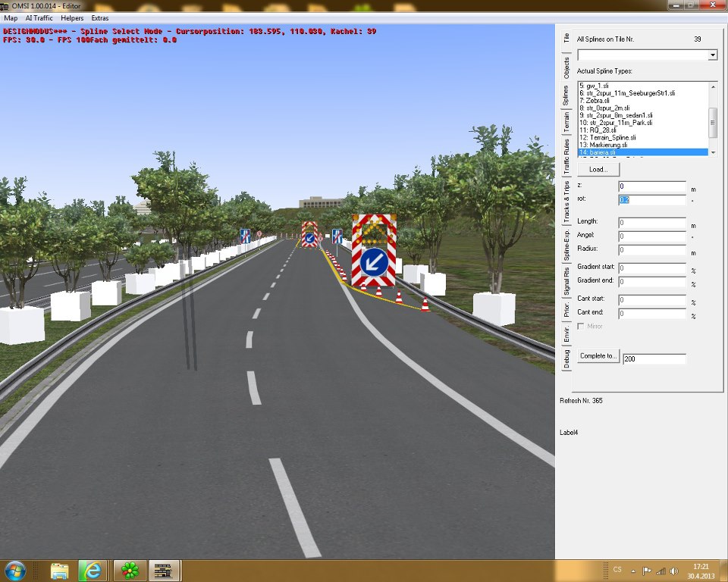Viewport: 728px width, 582px height.
Task: Show hidden system tray icons
Action: (635, 570)
